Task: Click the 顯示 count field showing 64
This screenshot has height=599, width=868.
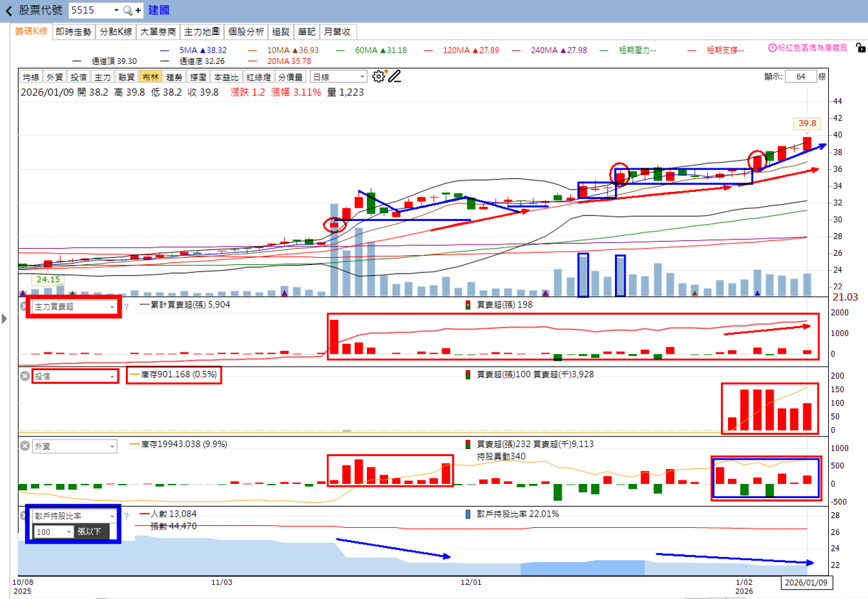Action: click(x=800, y=77)
